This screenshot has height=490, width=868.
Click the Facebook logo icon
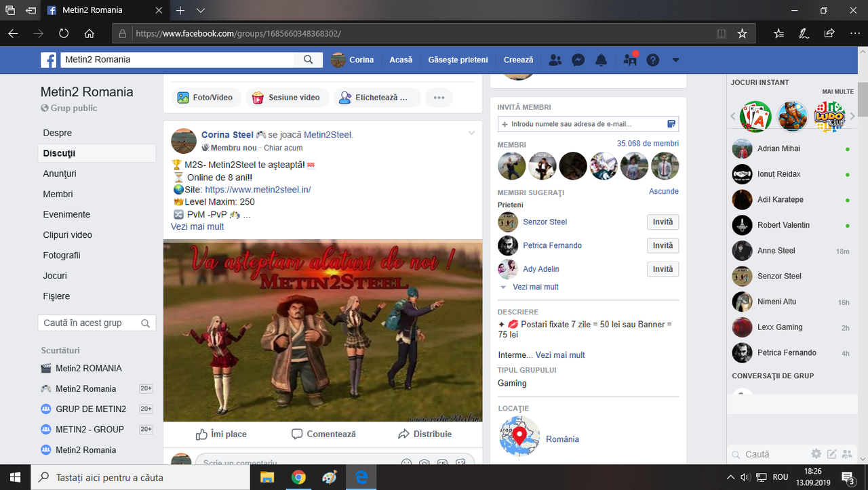(x=48, y=60)
